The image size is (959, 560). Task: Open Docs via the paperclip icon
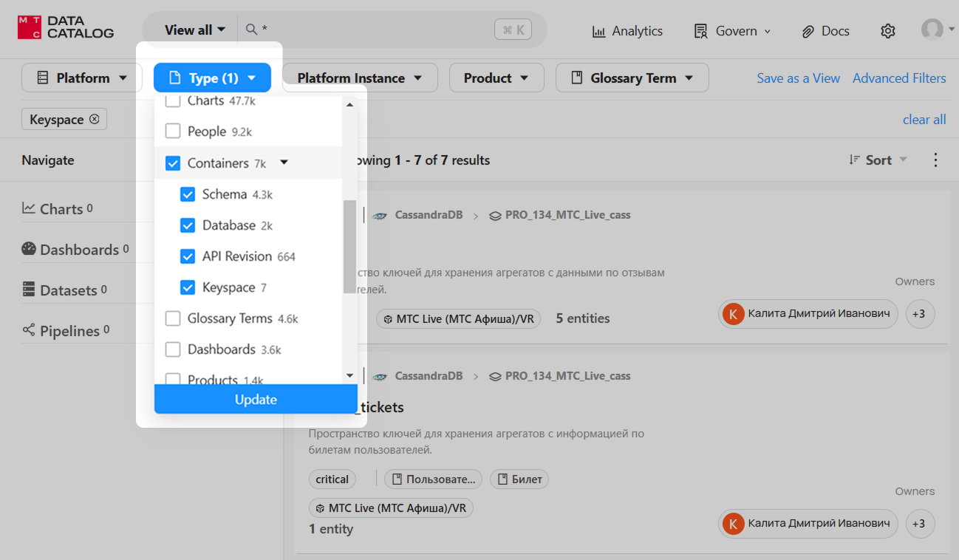[808, 31]
